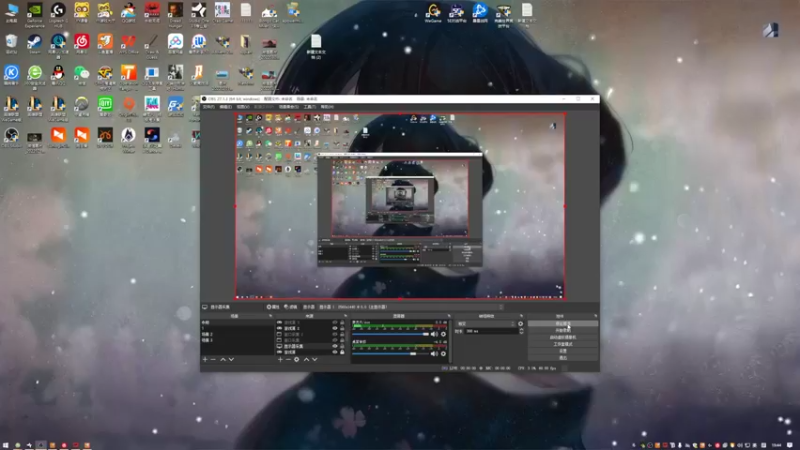Select the WeGame desktop icon
The image size is (800, 450).
pos(433,11)
